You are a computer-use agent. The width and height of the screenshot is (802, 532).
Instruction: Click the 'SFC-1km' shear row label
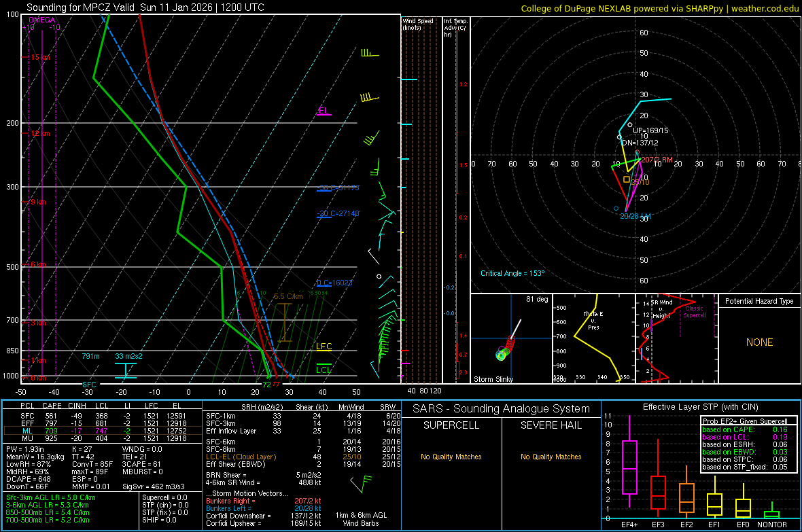220,416
